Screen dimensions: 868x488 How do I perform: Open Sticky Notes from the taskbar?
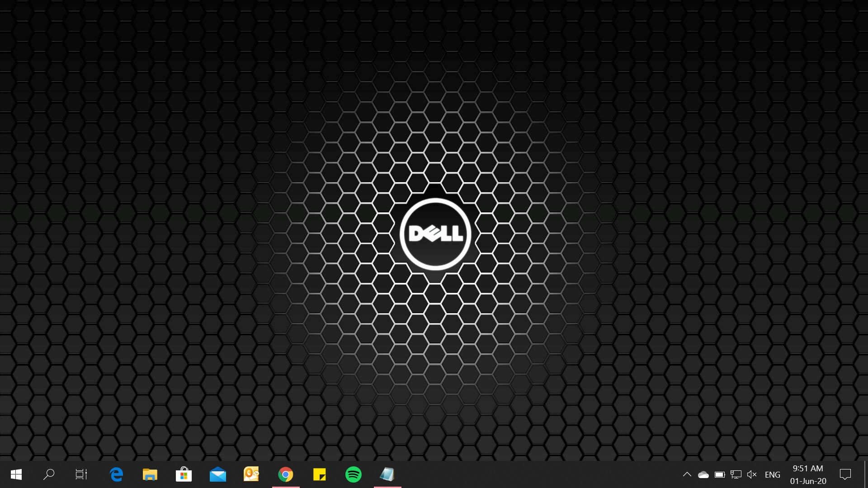tap(320, 474)
